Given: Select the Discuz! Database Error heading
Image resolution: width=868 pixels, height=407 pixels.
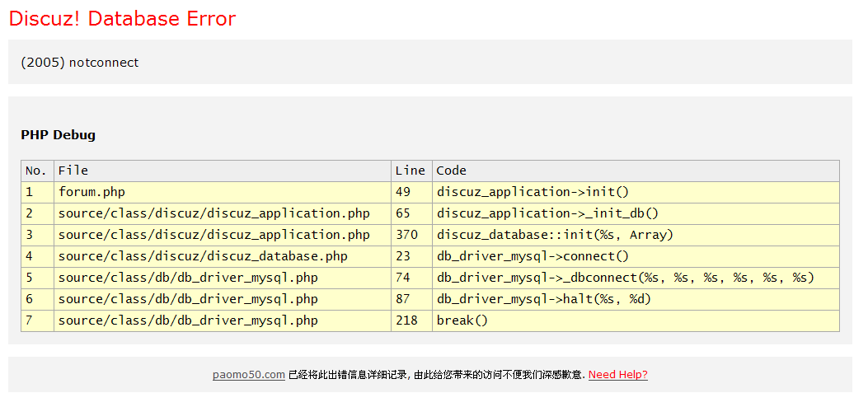Looking at the screenshot, I should 122,18.
